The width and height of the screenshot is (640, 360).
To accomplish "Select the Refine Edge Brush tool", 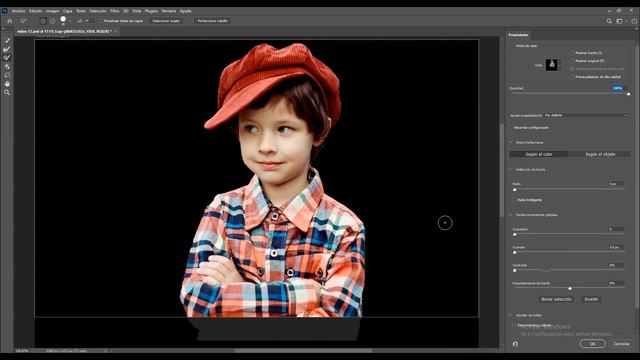I will point(7,49).
